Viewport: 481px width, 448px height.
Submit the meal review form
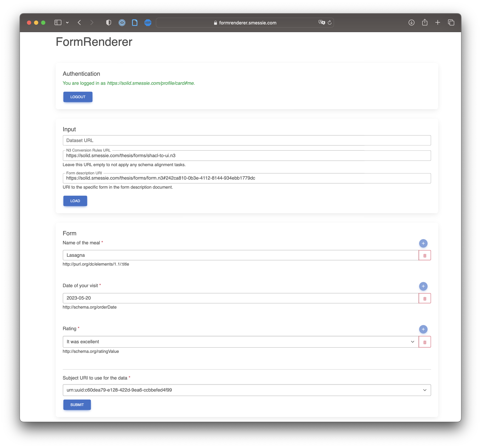pyautogui.click(x=77, y=404)
